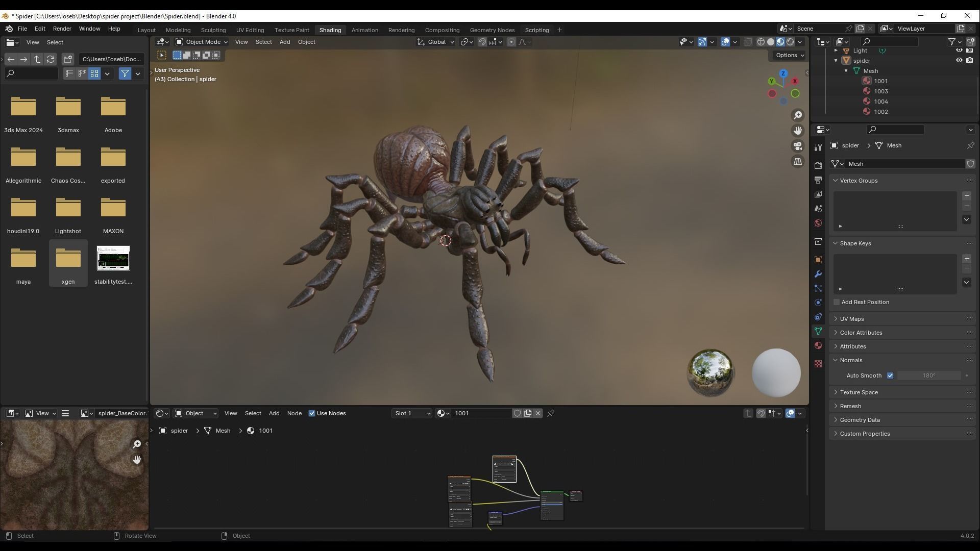Toggle the camera view icon in viewport
The image size is (980, 551).
[x=798, y=146]
